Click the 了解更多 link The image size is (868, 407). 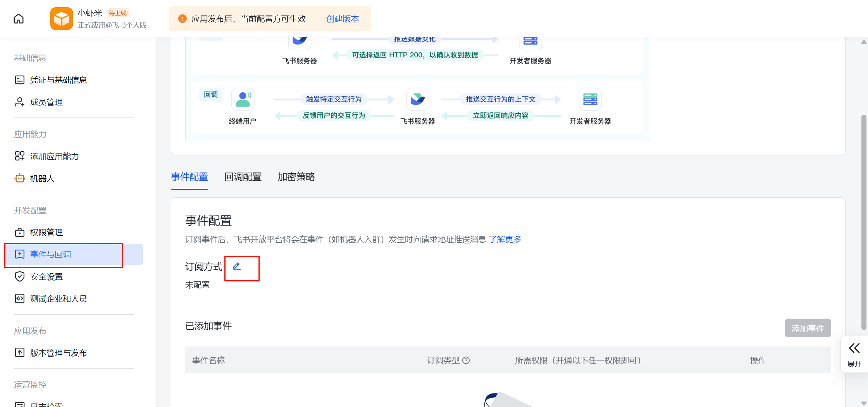tap(505, 239)
